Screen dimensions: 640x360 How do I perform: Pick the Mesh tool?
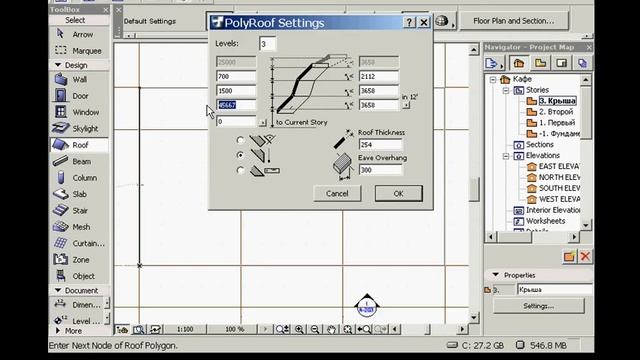click(79, 227)
